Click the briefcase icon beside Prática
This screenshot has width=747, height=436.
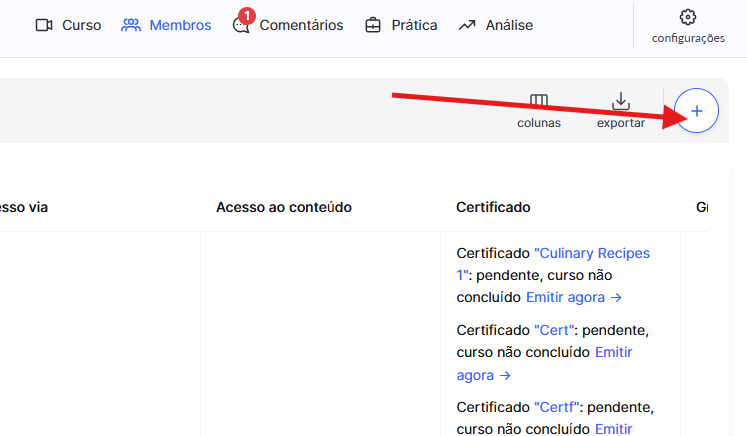[x=373, y=25]
